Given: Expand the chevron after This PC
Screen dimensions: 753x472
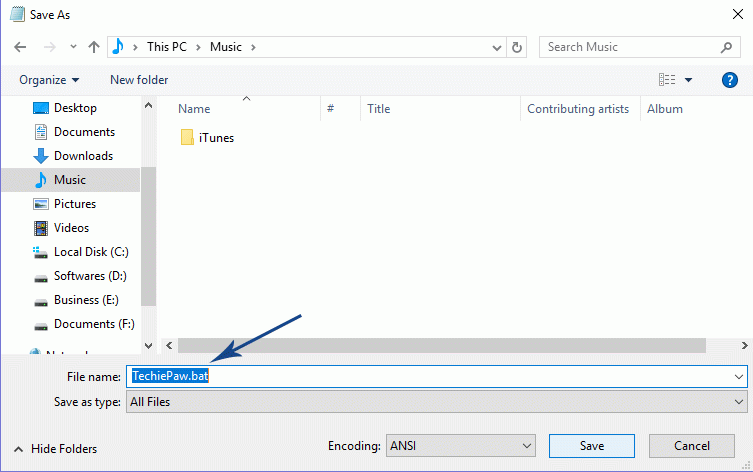Looking at the screenshot, I should (x=198, y=48).
